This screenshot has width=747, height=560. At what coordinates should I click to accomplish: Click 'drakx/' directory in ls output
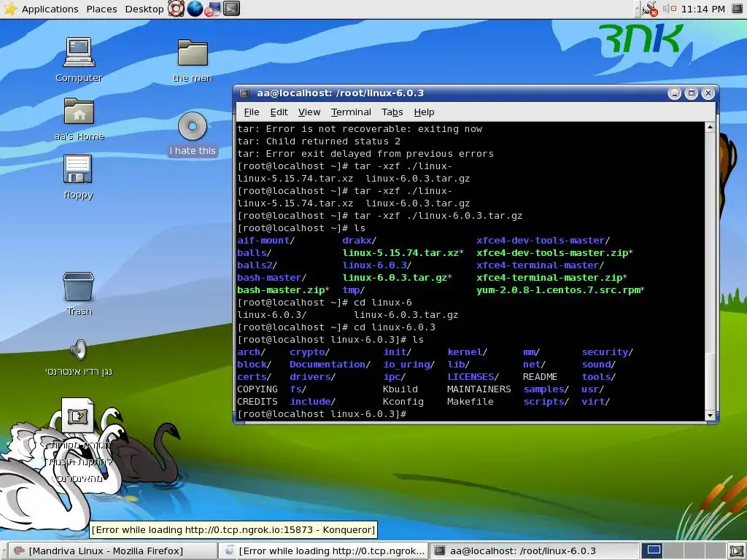359,241
